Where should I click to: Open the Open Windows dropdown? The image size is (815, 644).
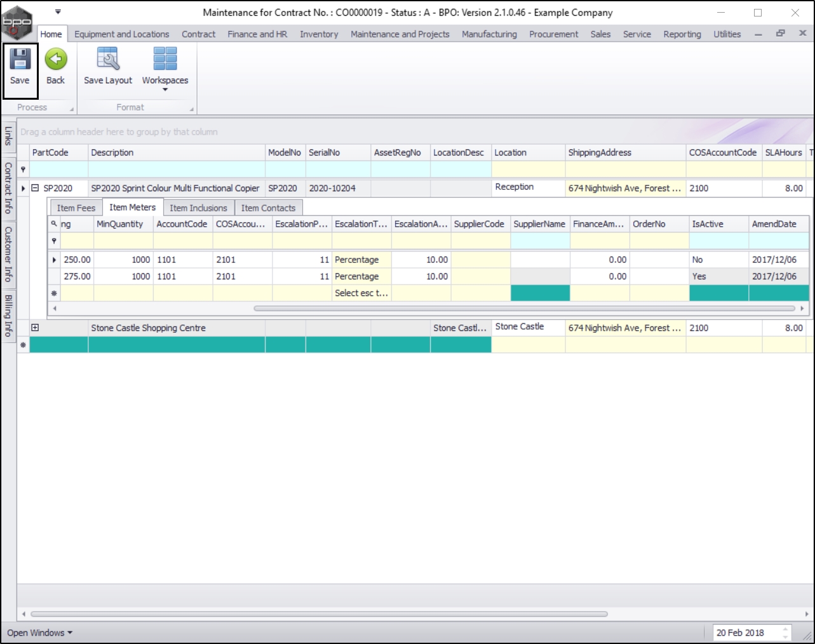point(40,633)
